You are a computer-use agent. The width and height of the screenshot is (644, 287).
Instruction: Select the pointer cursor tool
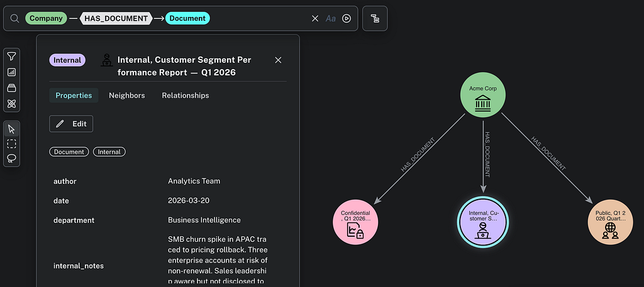(x=11, y=129)
